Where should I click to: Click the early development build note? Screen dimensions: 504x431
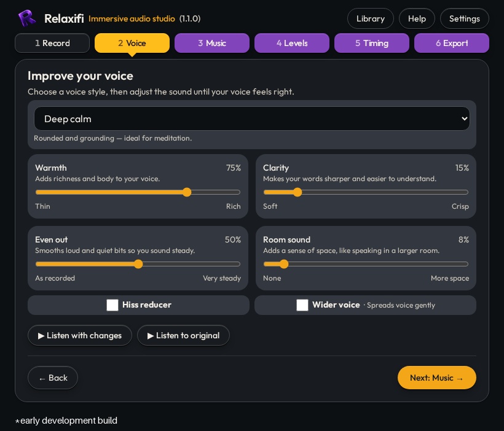click(x=66, y=421)
